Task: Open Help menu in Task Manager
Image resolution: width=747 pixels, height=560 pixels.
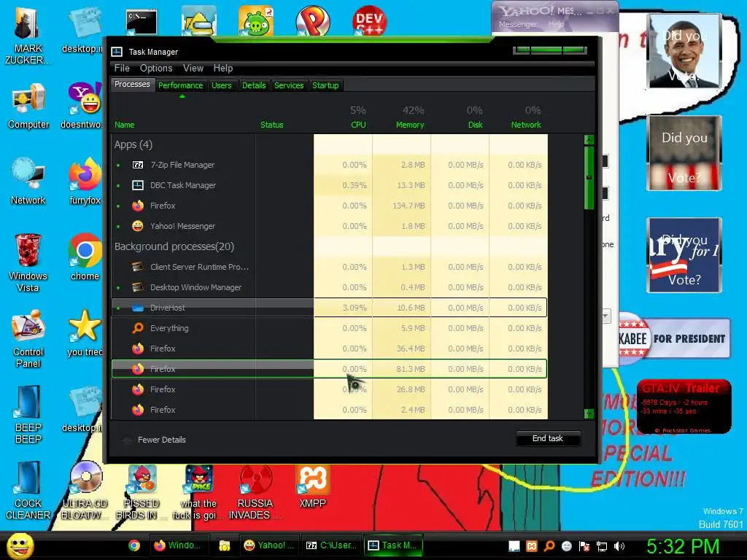Action: [x=223, y=68]
